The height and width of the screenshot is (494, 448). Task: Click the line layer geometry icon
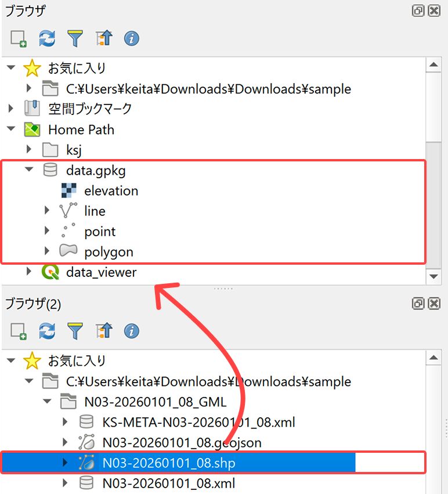click(x=68, y=211)
